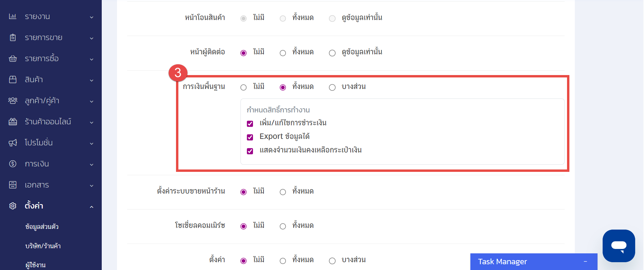Expand the เอกสาร sidebar chevron
The height and width of the screenshot is (270, 644).
[x=92, y=185]
